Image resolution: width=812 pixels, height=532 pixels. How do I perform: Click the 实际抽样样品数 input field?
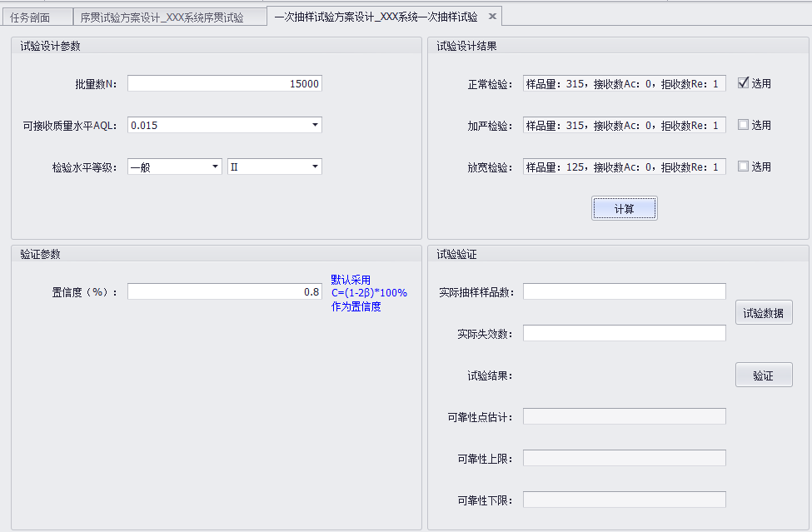624,291
